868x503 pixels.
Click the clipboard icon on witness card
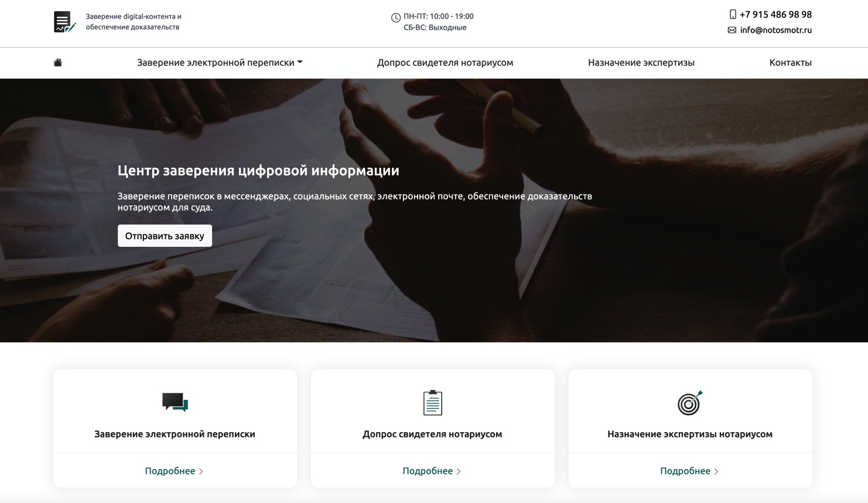[x=432, y=402]
